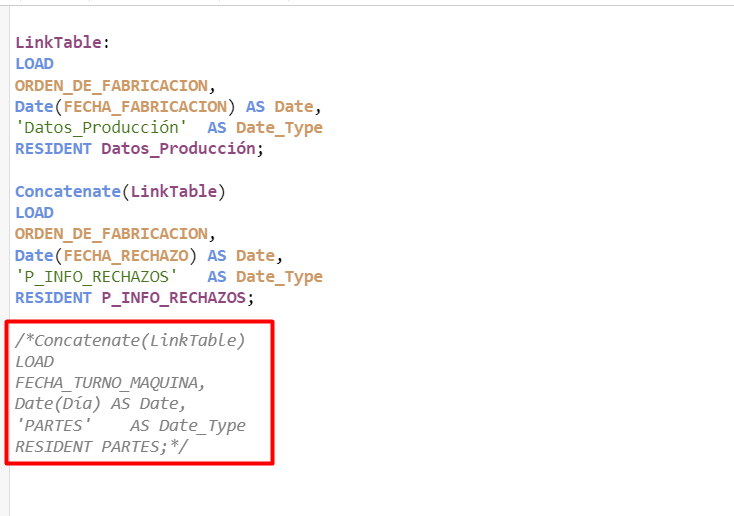
Task: Click the commented RESIDENT PARTES;*/ line
Action: (101, 446)
